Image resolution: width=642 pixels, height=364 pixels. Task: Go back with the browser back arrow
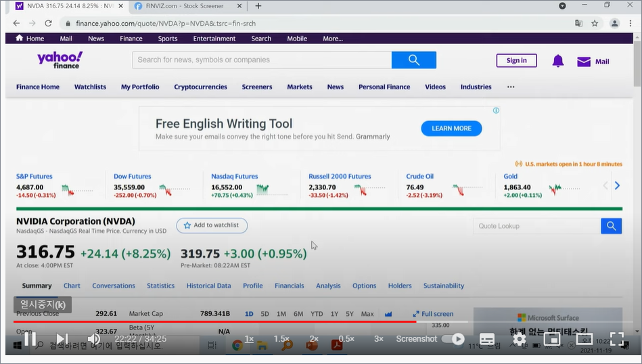coord(16,23)
